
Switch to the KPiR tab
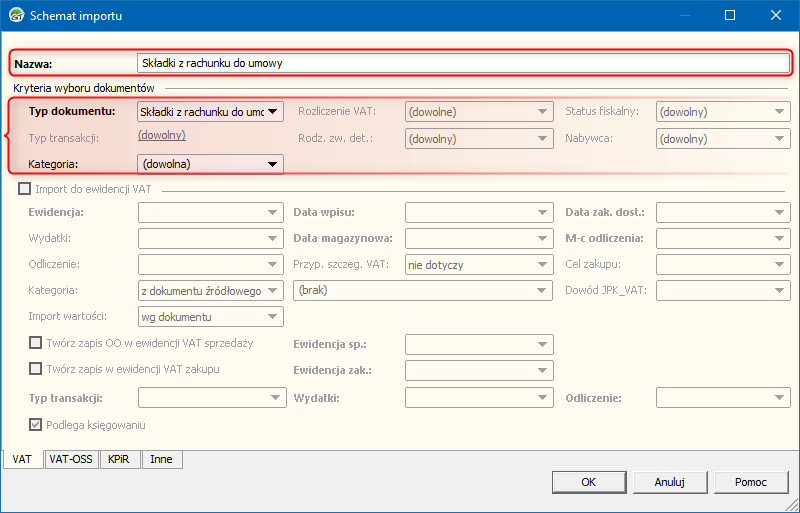(x=119, y=459)
